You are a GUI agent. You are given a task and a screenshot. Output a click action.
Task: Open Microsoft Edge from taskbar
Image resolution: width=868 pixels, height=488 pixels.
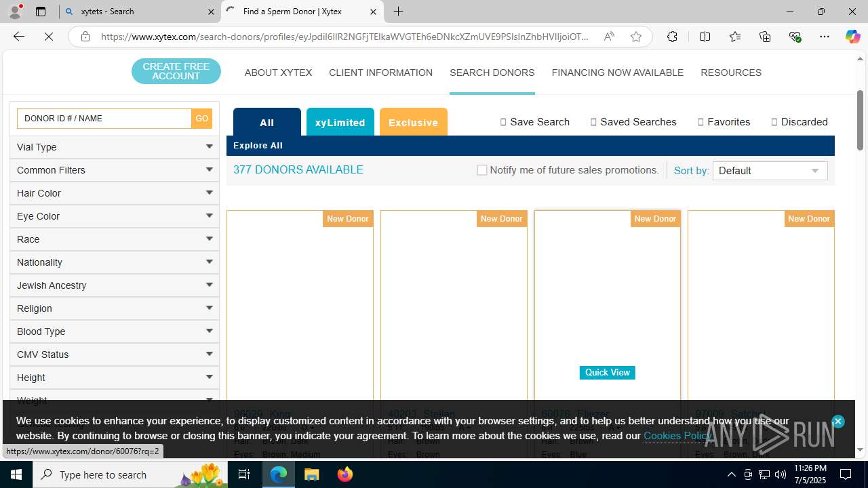click(279, 474)
